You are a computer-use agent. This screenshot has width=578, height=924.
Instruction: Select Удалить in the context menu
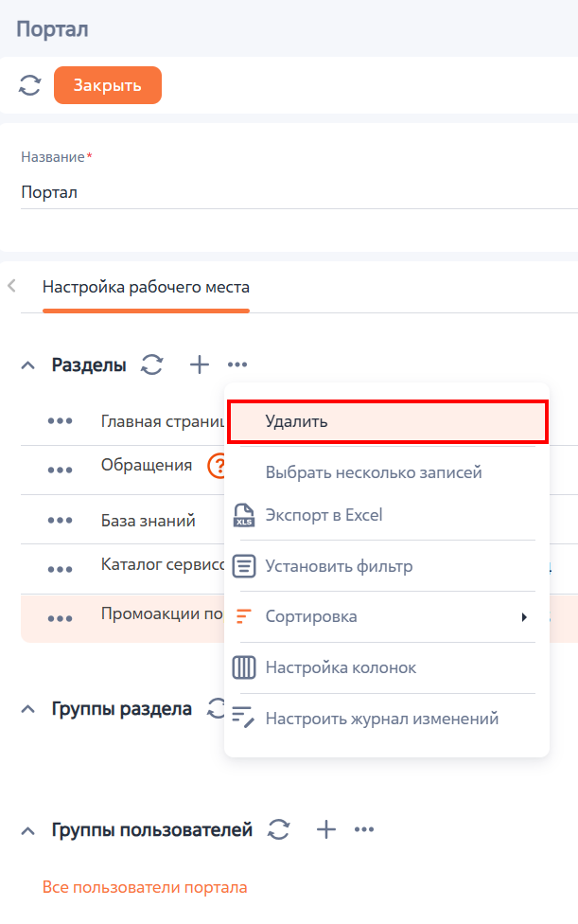click(388, 421)
